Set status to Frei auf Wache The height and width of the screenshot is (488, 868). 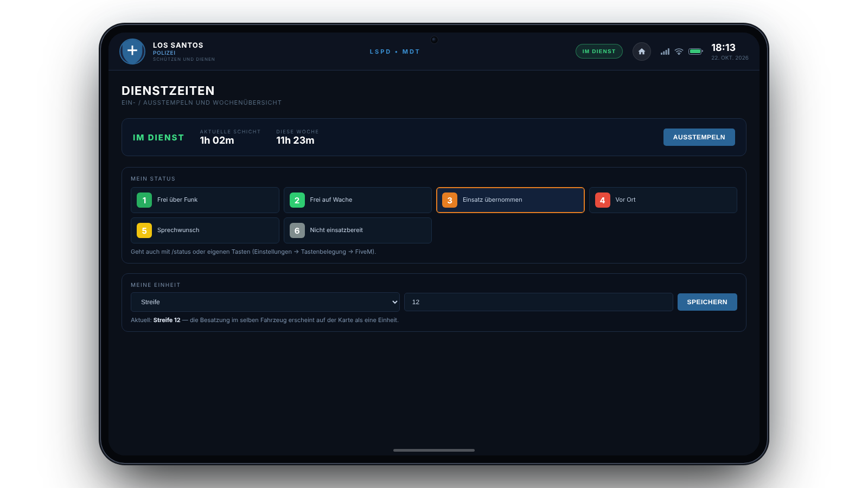pos(358,200)
